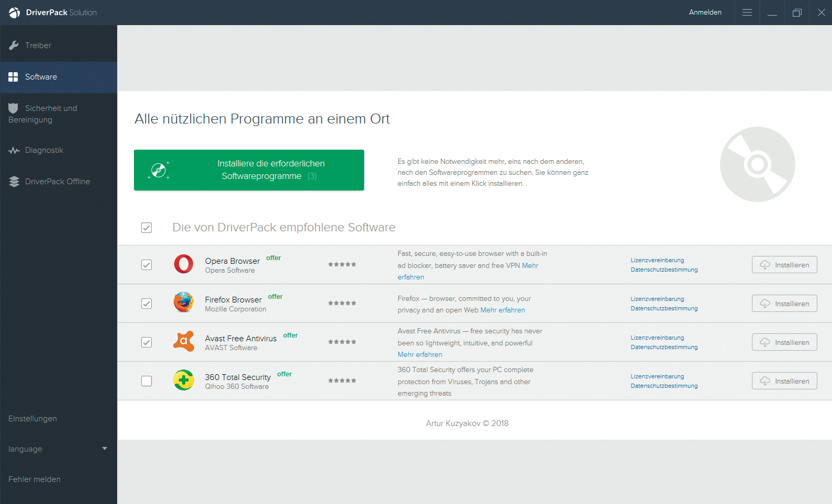Open Avast's Datenschutzbestimmung link
The height and width of the screenshot is (504, 832).
[664, 347]
